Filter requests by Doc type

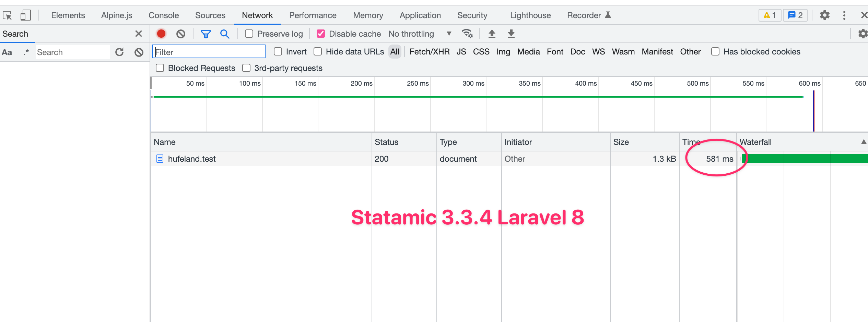[578, 52]
